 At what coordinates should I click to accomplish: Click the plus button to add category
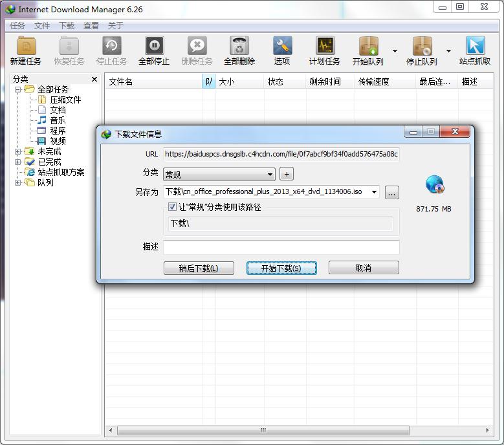click(287, 174)
